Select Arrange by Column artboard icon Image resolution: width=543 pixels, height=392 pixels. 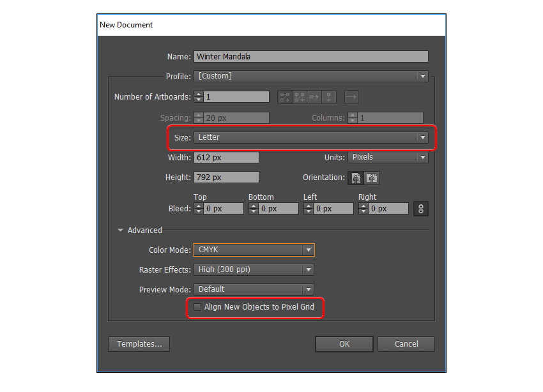[328, 97]
